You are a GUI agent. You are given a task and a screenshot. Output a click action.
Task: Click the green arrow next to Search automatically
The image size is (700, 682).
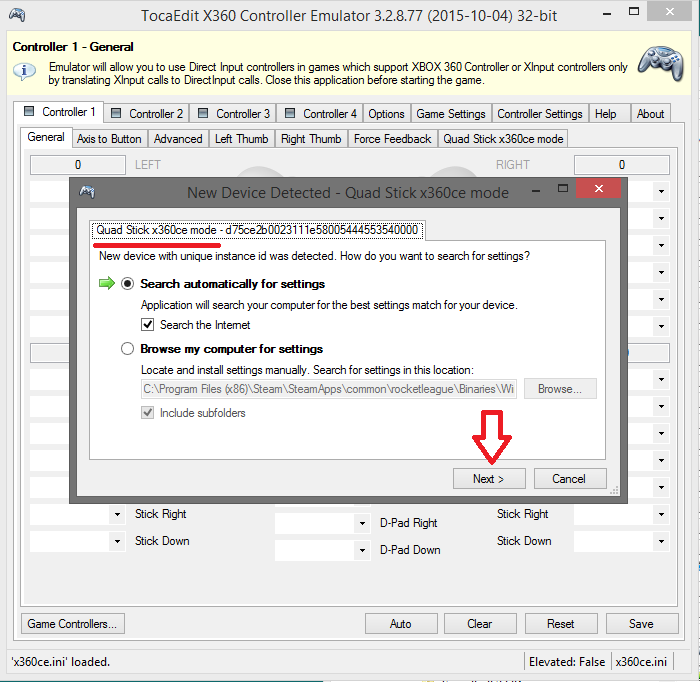pyautogui.click(x=107, y=283)
